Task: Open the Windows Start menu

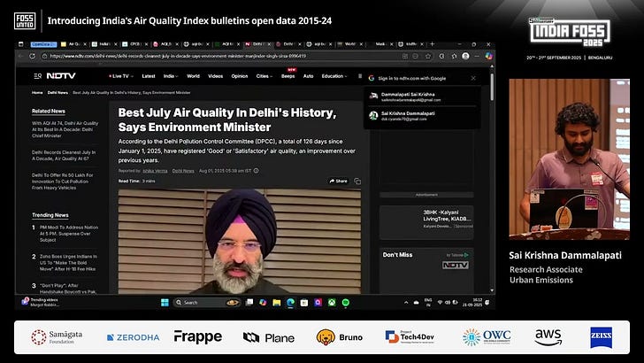Action: [x=165, y=303]
